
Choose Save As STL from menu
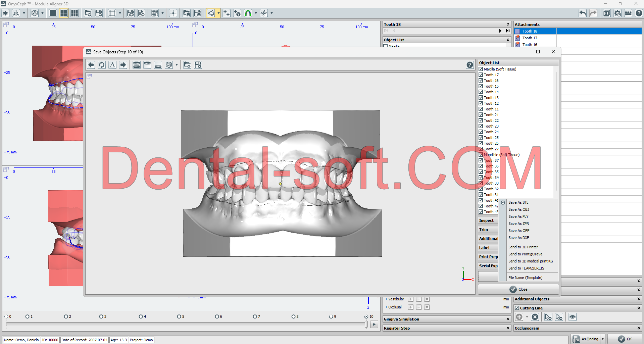pos(518,202)
